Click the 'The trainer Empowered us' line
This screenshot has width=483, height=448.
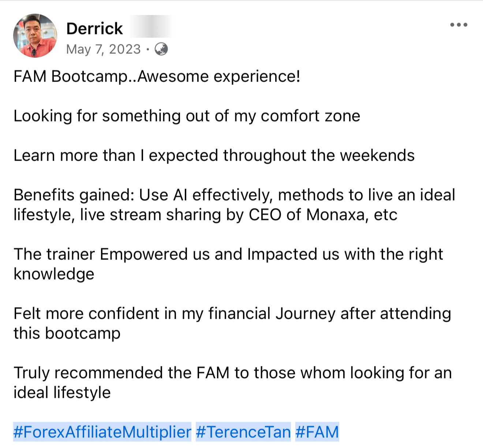tap(228, 254)
